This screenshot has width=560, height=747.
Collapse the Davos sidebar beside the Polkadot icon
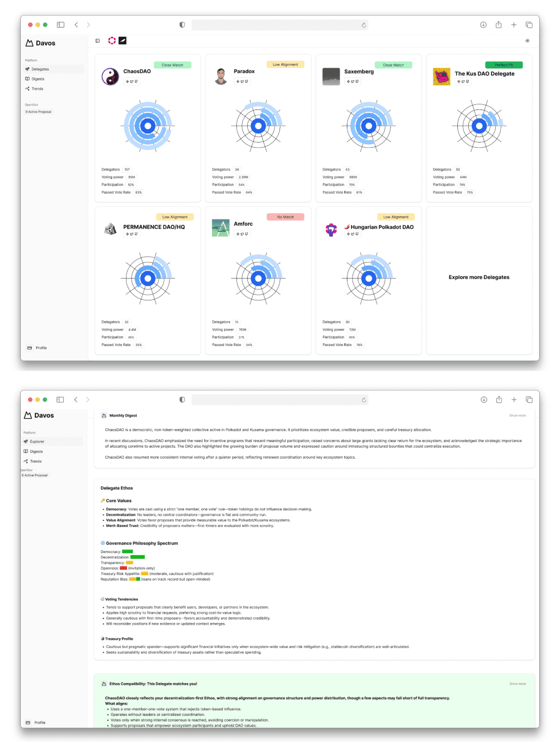97,40
